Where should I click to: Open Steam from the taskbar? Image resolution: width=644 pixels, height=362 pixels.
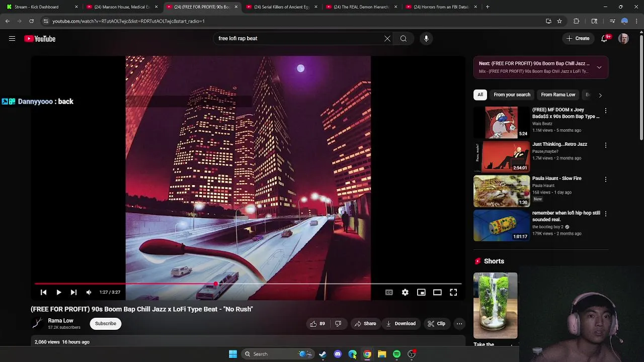pyautogui.click(x=323, y=354)
